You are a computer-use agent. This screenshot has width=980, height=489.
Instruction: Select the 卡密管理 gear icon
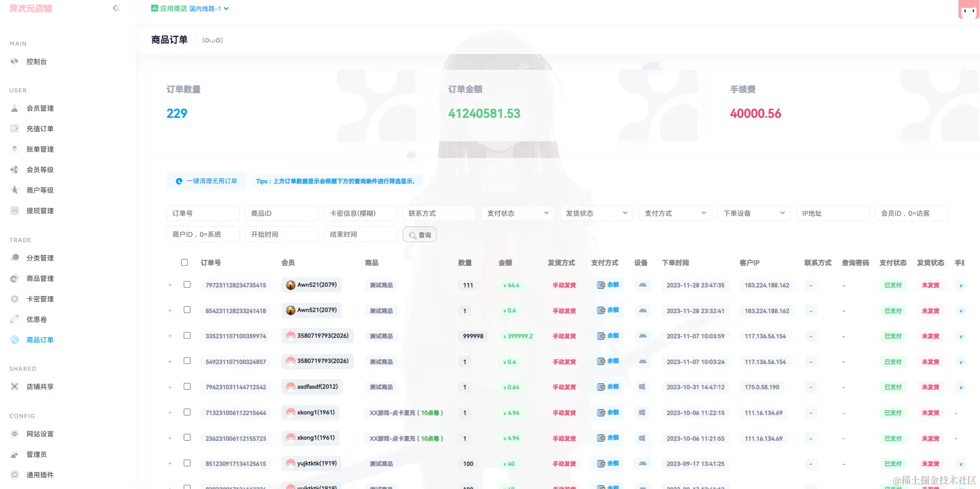point(14,298)
